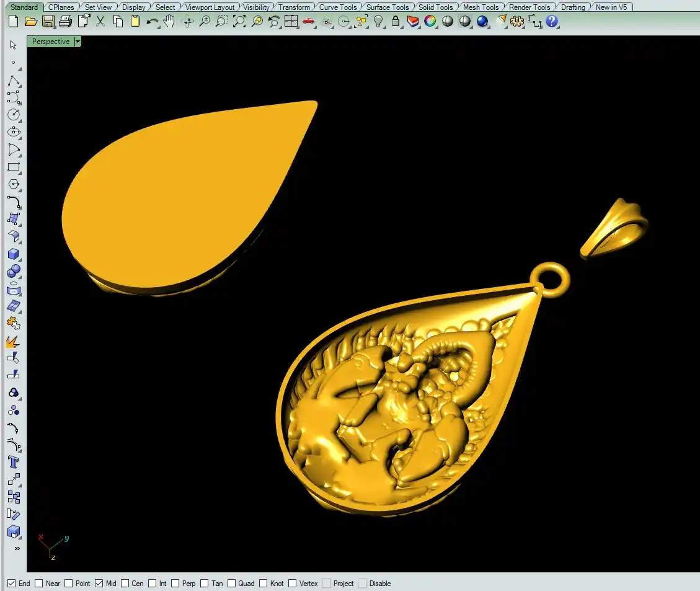This screenshot has height=591, width=700.
Task: Click the Lock objects padlock icon
Action: (x=396, y=22)
